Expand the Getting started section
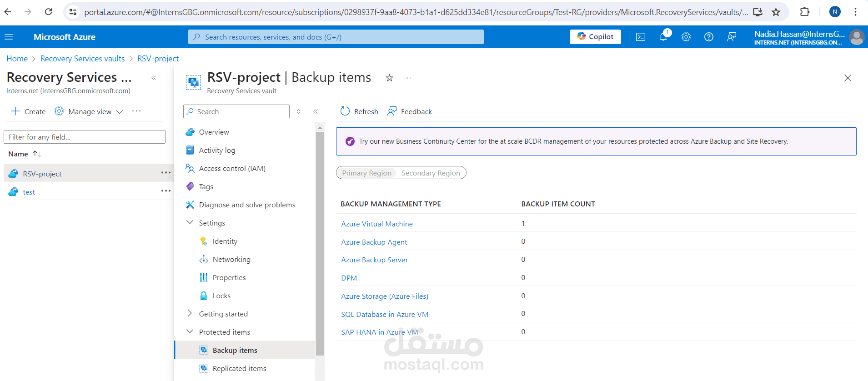Image resolution: width=868 pixels, height=381 pixels. point(190,314)
